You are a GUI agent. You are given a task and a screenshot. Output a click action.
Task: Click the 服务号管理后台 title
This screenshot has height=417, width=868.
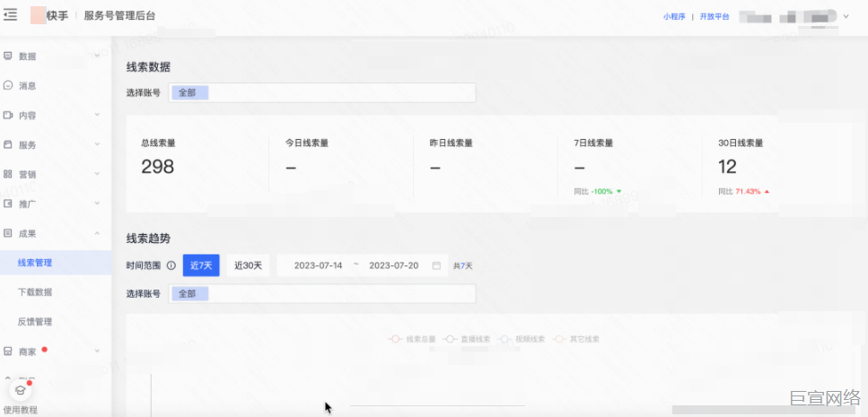click(119, 16)
